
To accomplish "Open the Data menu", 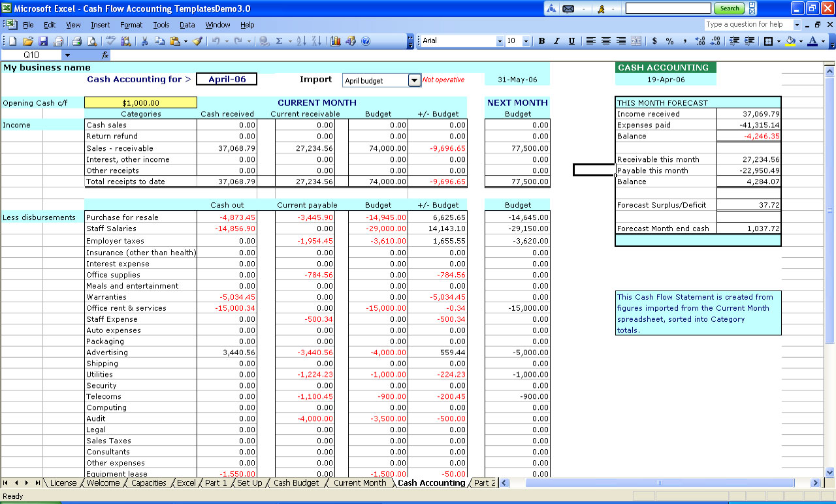I will (187, 25).
